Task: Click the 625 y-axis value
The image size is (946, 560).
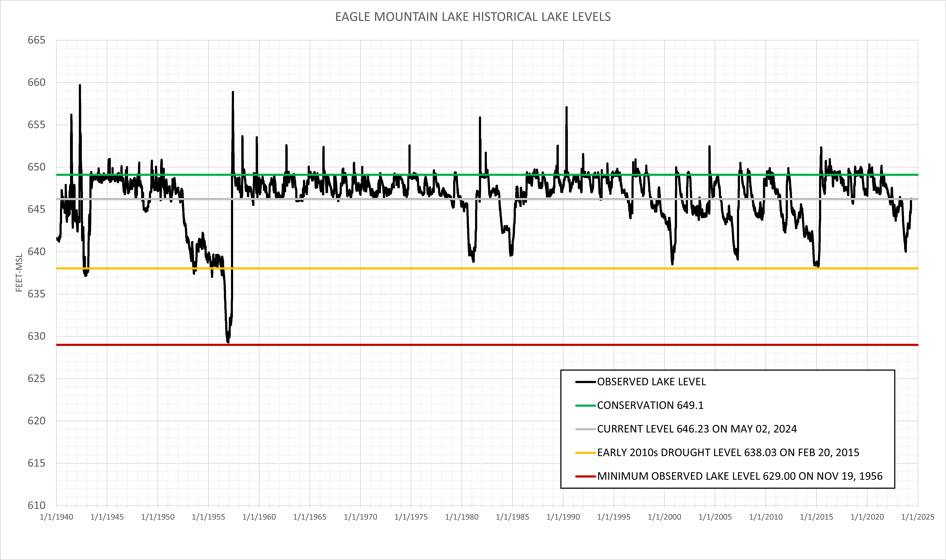Action: 36,379
